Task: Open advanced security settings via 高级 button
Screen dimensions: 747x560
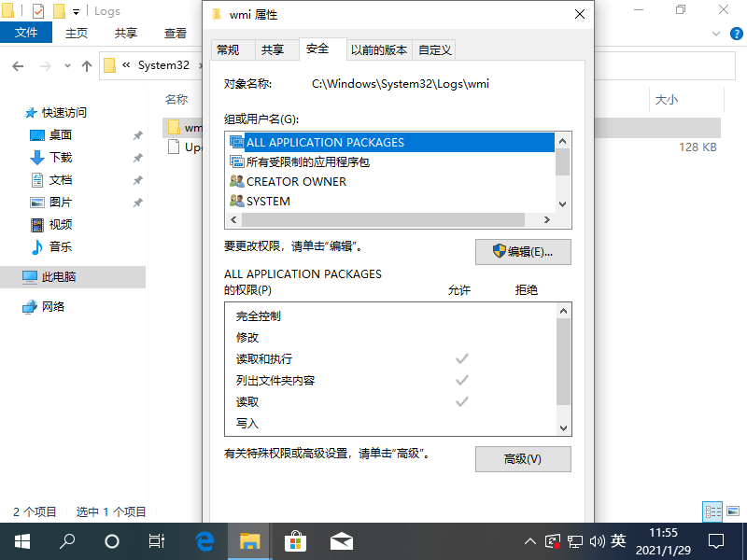Action: point(523,459)
